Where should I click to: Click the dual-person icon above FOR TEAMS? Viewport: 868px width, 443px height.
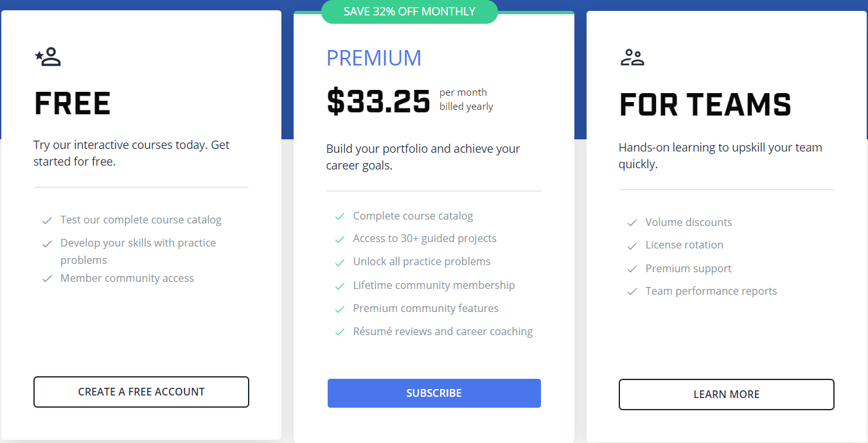632,57
